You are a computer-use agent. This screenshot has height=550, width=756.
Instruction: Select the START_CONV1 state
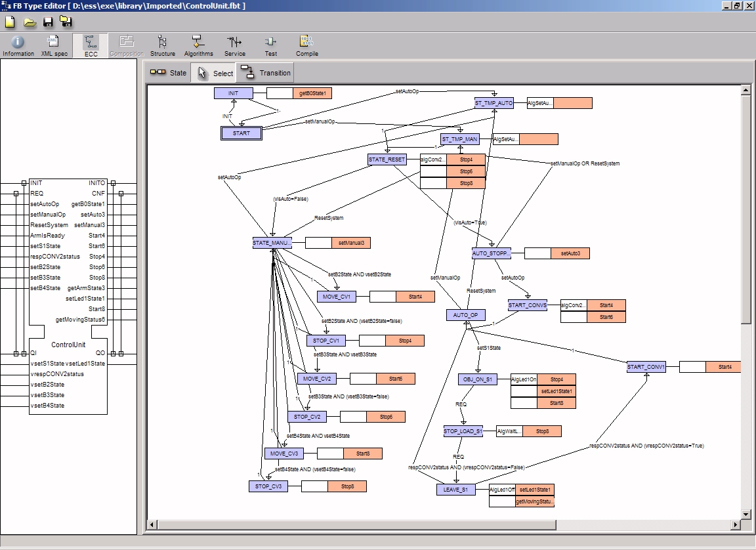[646, 367]
